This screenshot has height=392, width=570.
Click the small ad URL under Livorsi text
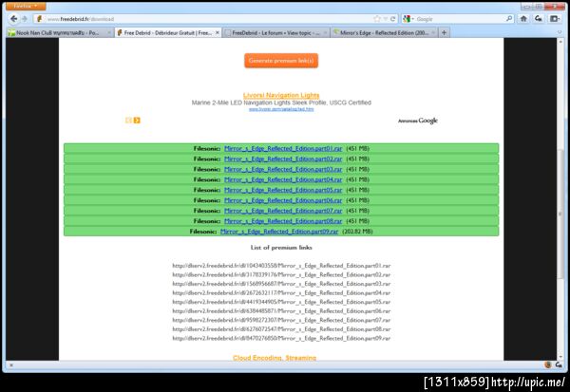point(281,109)
